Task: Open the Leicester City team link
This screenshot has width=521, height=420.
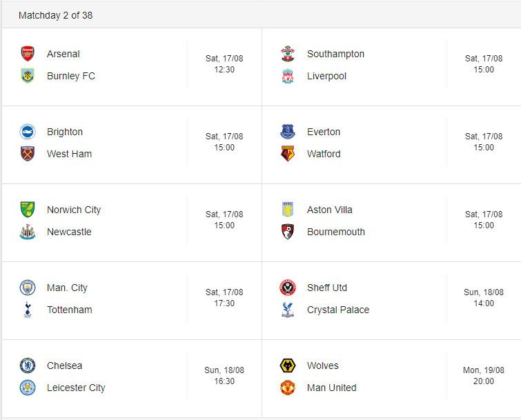Action: (x=76, y=388)
